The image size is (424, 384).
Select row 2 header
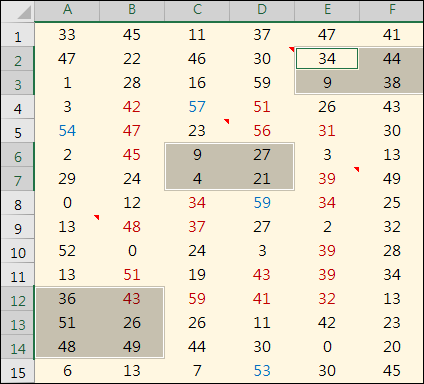pos(18,59)
